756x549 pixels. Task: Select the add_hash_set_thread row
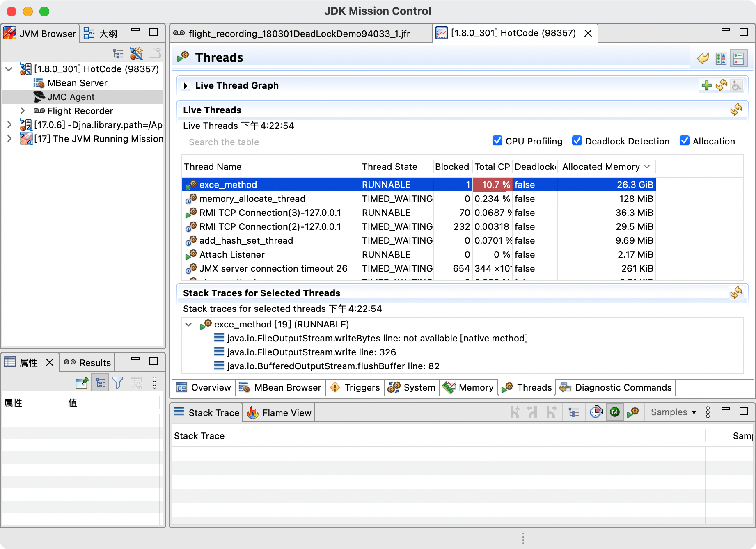pos(419,240)
